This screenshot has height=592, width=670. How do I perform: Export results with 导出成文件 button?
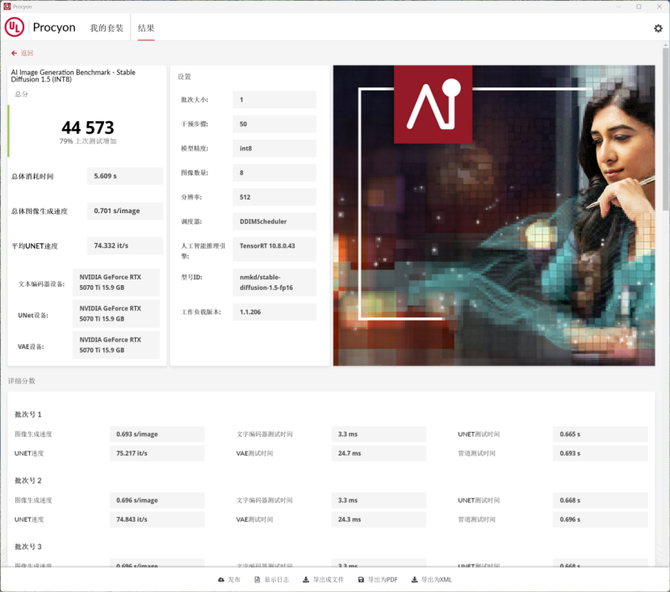323,580
